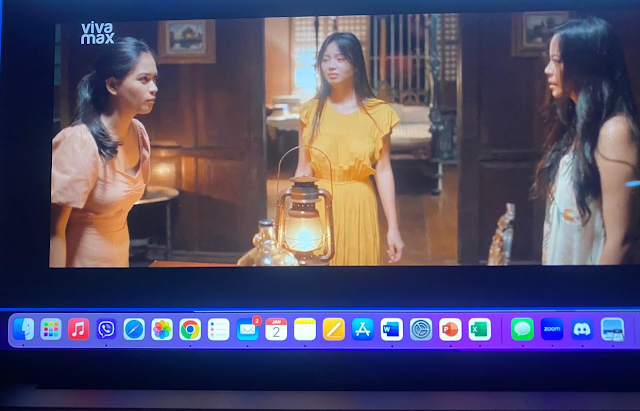640x411 pixels.
Task: Open the Photos app
Action: click(x=162, y=329)
